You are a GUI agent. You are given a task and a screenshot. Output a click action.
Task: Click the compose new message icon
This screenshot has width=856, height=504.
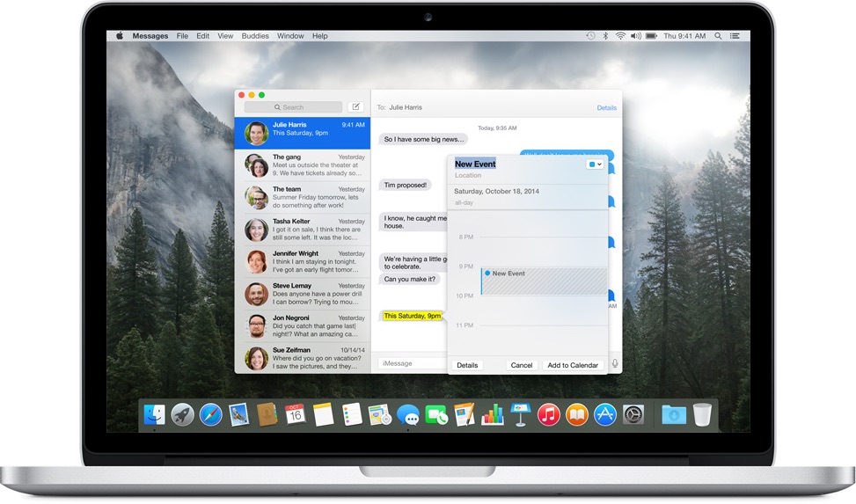pos(356,107)
